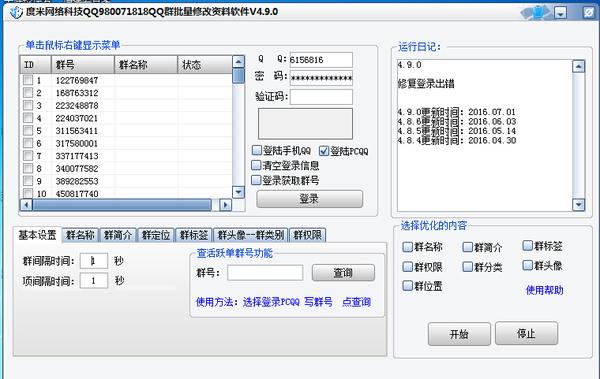Switch to the 群名称 tab
This screenshot has width=600, height=379.
pyautogui.click(x=80, y=235)
